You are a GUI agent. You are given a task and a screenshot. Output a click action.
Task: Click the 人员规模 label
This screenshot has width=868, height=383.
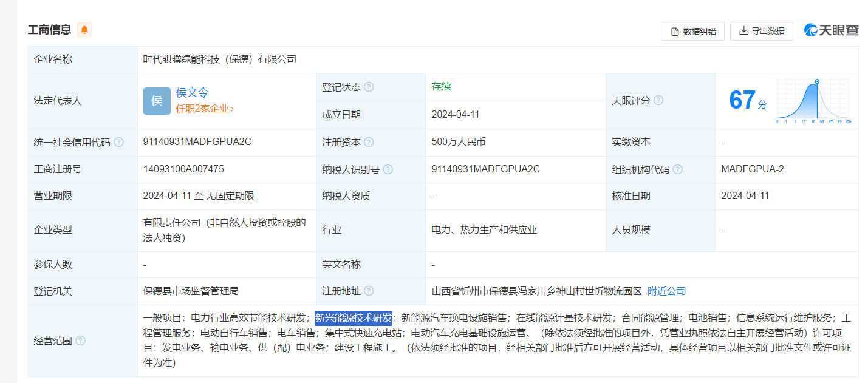pyautogui.click(x=631, y=230)
